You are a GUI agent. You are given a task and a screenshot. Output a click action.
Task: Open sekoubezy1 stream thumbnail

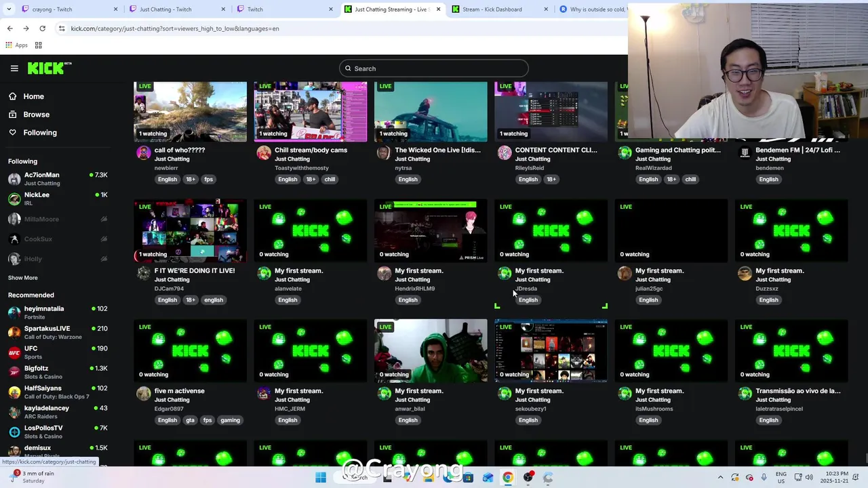tap(551, 351)
